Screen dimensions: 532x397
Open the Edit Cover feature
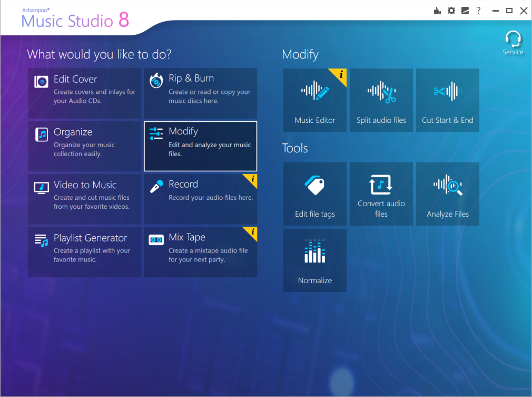(84, 93)
